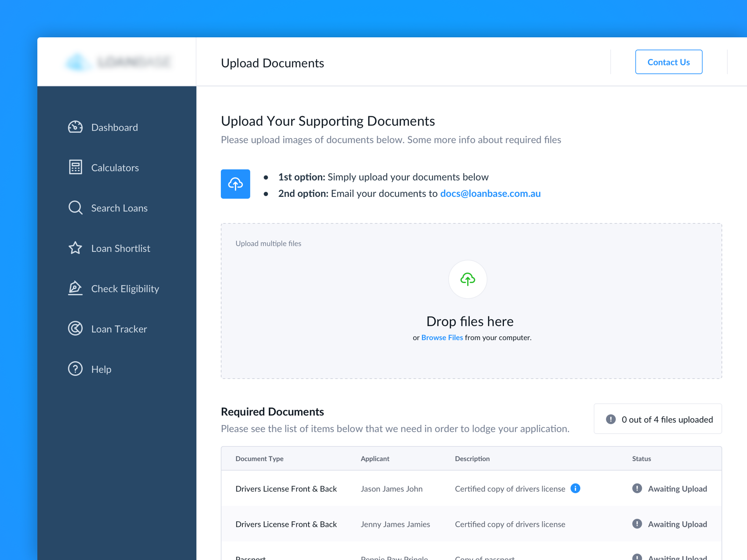
Task: Click the Awaiting Upload alert icon for Jason James John
Action: click(637, 489)
